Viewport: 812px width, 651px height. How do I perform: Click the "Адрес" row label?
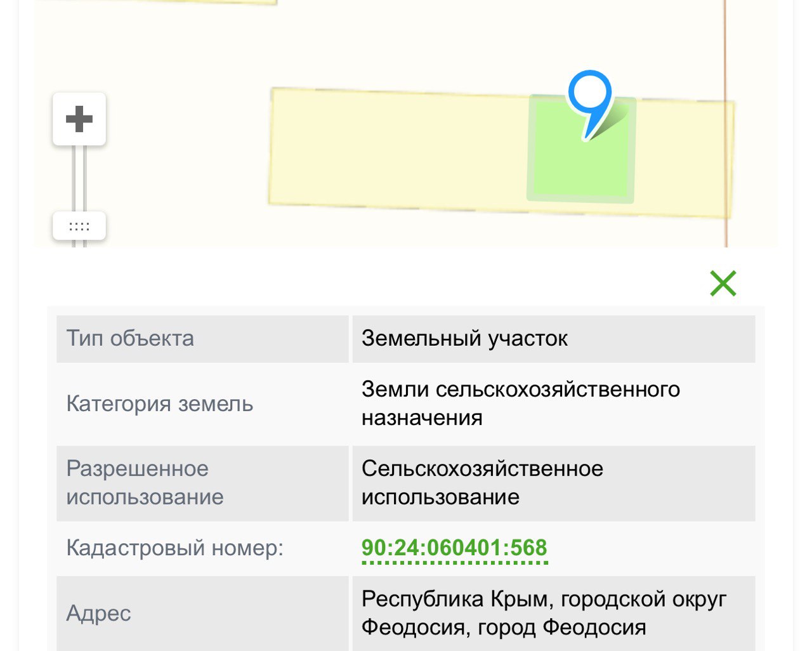[99, 613]
